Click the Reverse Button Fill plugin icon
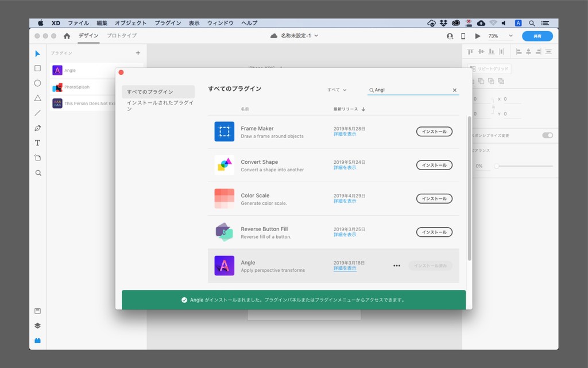588x368 pixels. pos(225,232)
